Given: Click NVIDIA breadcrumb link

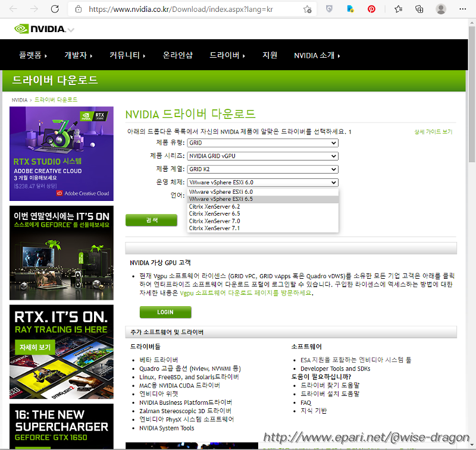Looking at the screenshot, I should point(20,100).
